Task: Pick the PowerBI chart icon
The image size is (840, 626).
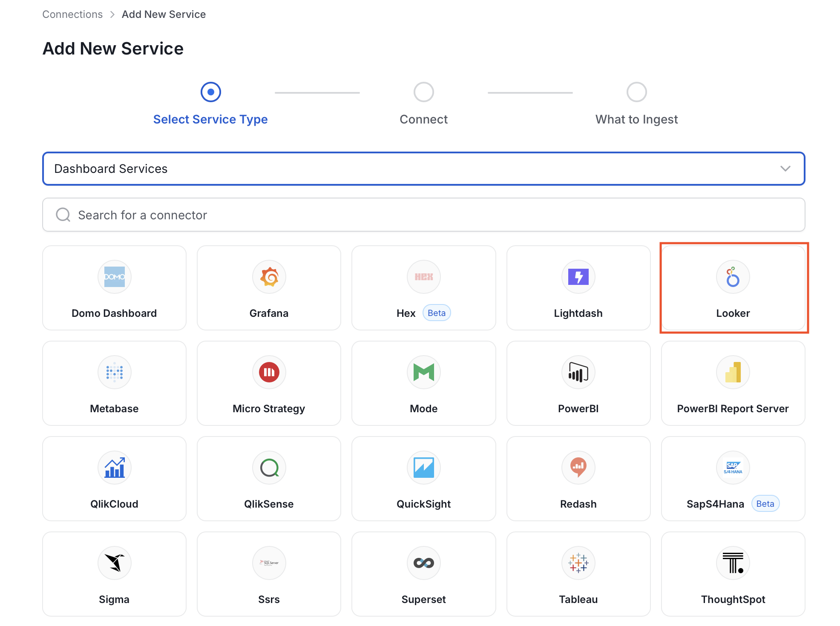Action: 578,372
